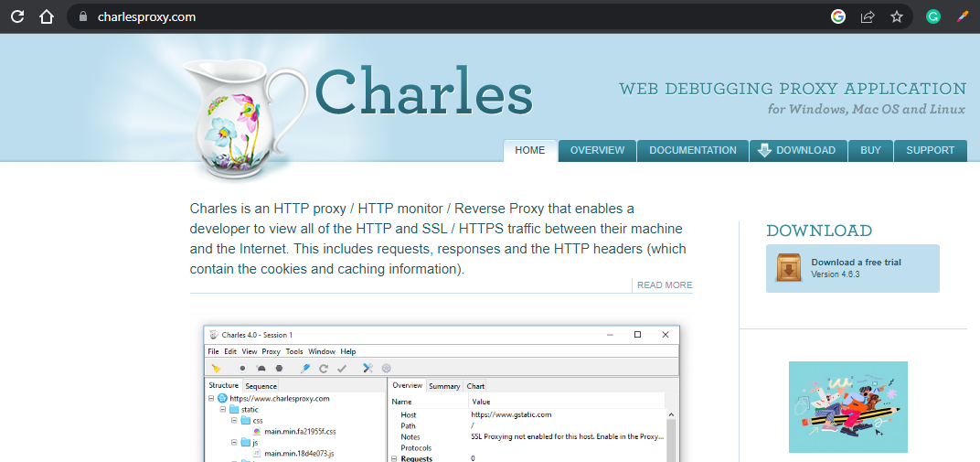Open the View menu in Charles

250,351
